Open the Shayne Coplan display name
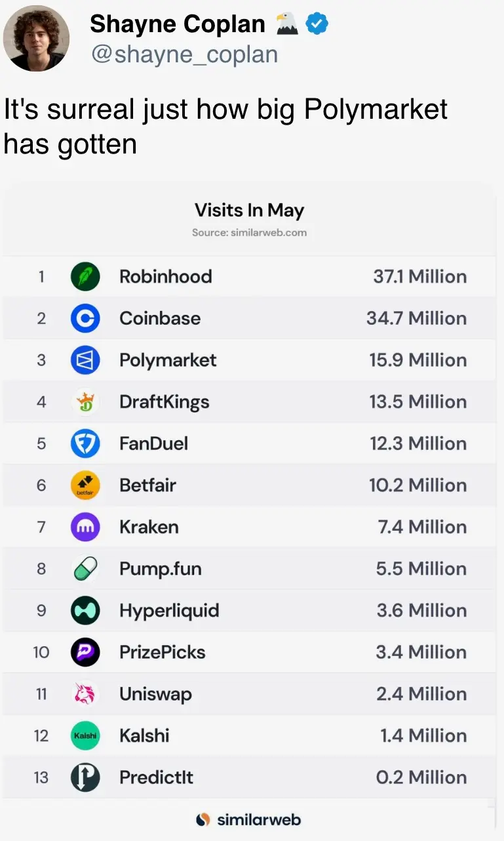 coord(178,24)
